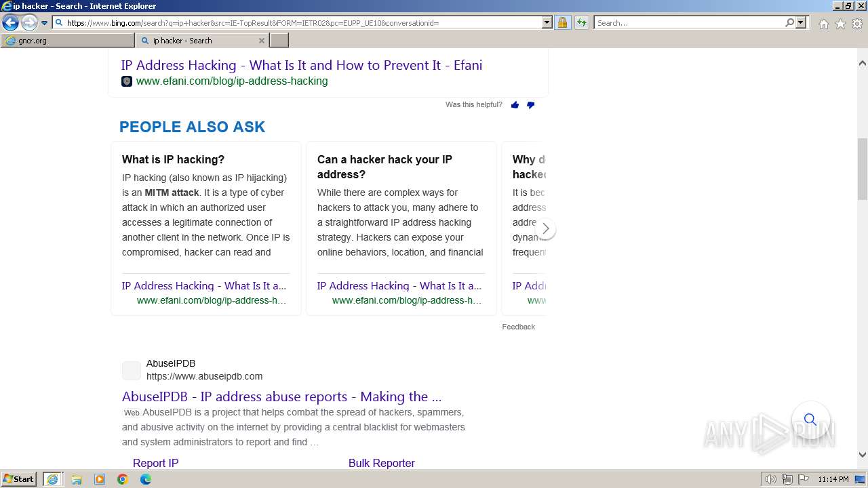The image size is (868, 488).
Task: Open the File Explorer taskbar icon
Action: (77, 479)
